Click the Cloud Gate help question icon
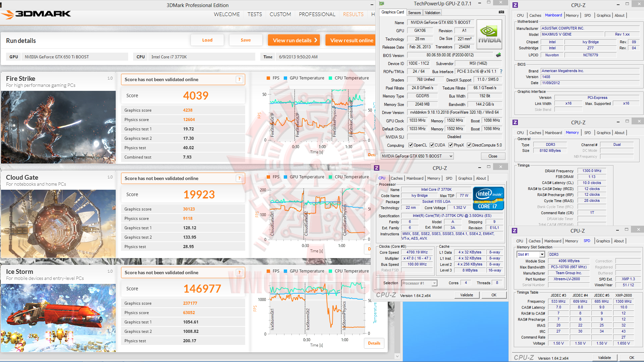Screen dimensions: 644x362 click(x=239, y=178)
